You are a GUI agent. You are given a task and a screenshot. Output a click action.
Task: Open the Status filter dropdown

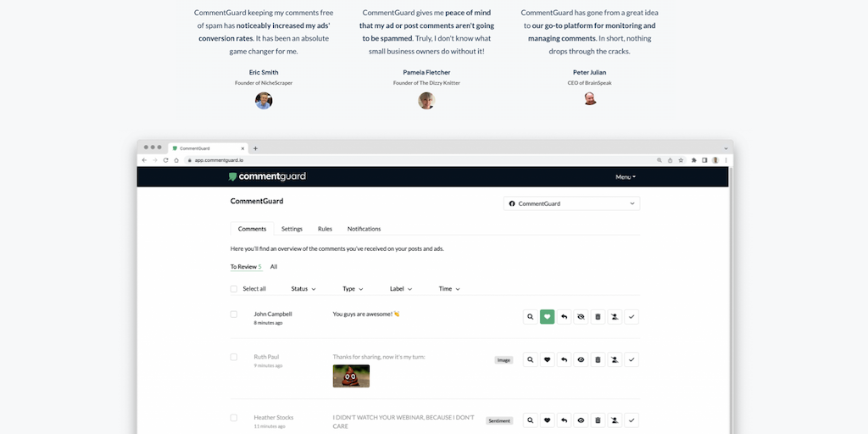(x=303, y=289)
